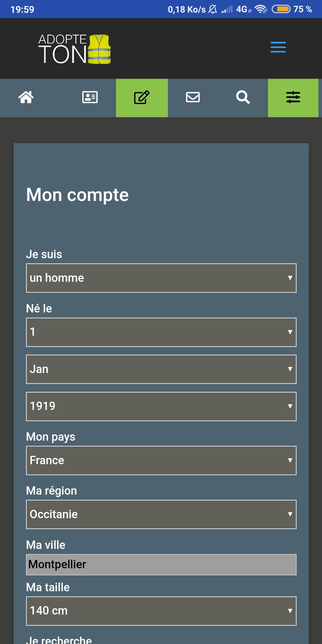
Task: Open the birth month dropdown showing 'Jan'
Action: (161, 369)
